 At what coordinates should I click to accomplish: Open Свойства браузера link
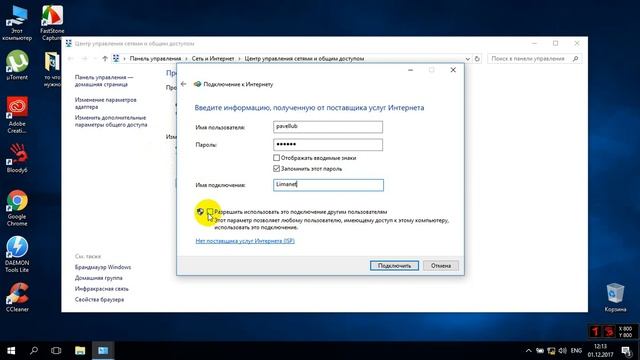99,300
